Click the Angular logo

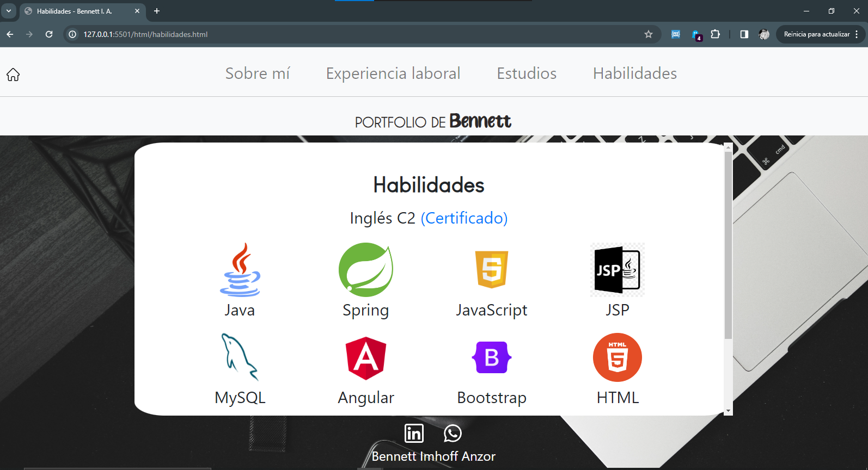[x=366, y=358]
